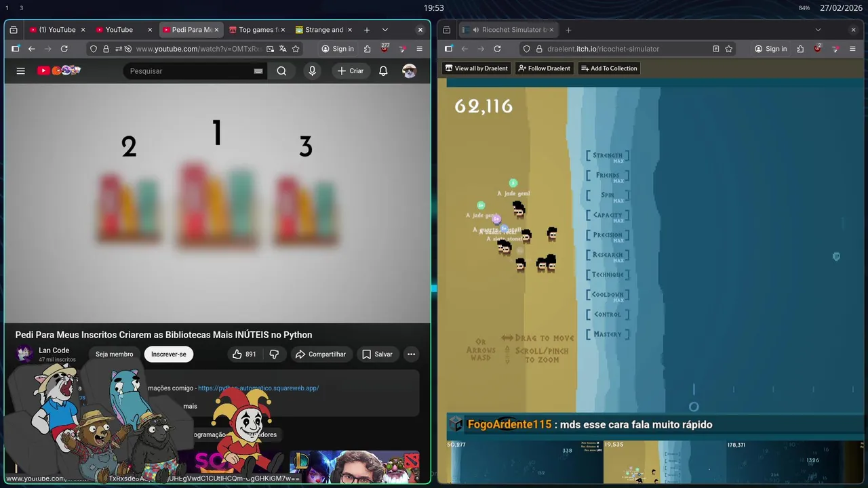The width and height of the screenshot is (868, 488).
Task: Open extensions puzzle icon in YouTube window
Action: pos(367,49)
